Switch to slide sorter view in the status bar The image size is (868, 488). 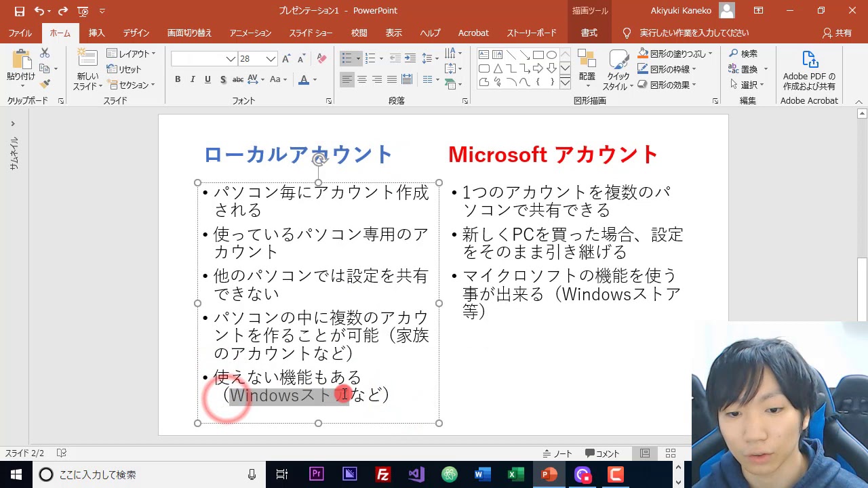click(671, 453)
